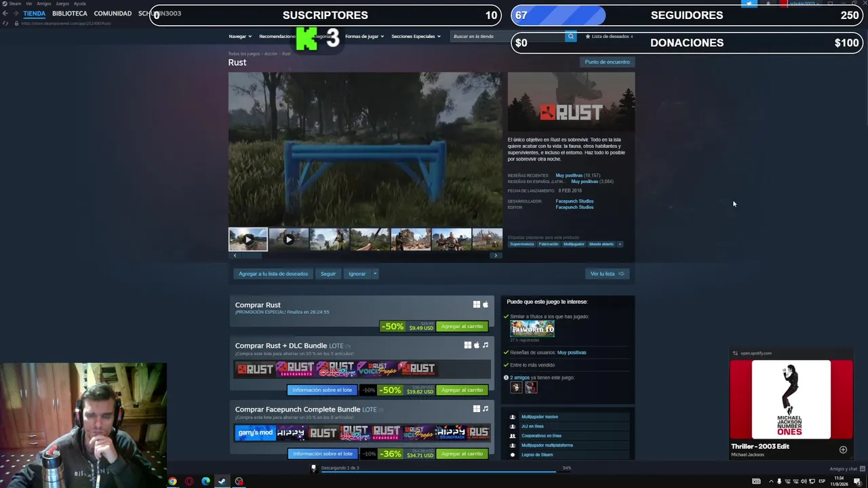This screenshot has width=868, height=488.
Task: Add Thriller to library in Spotify popup
Action: tap(843, 449)
